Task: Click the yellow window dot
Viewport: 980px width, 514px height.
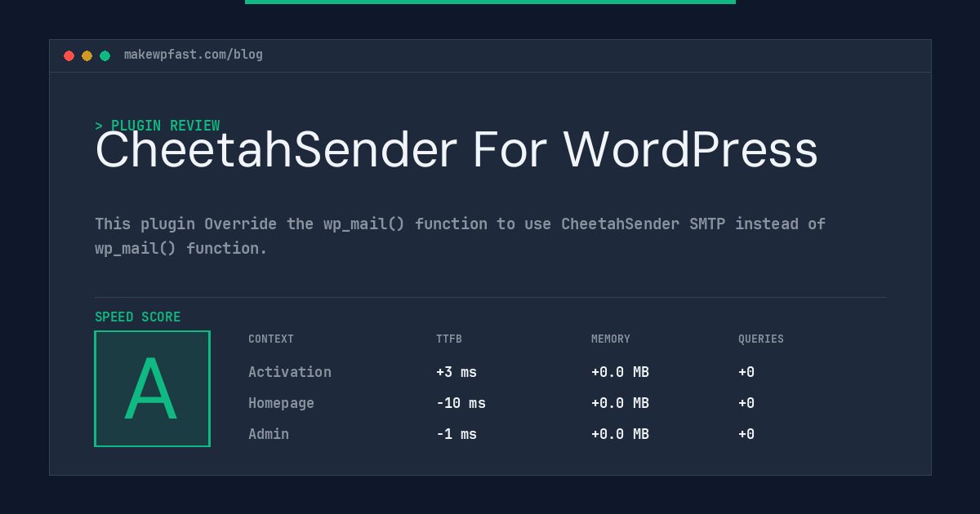Action: (87, 55)
